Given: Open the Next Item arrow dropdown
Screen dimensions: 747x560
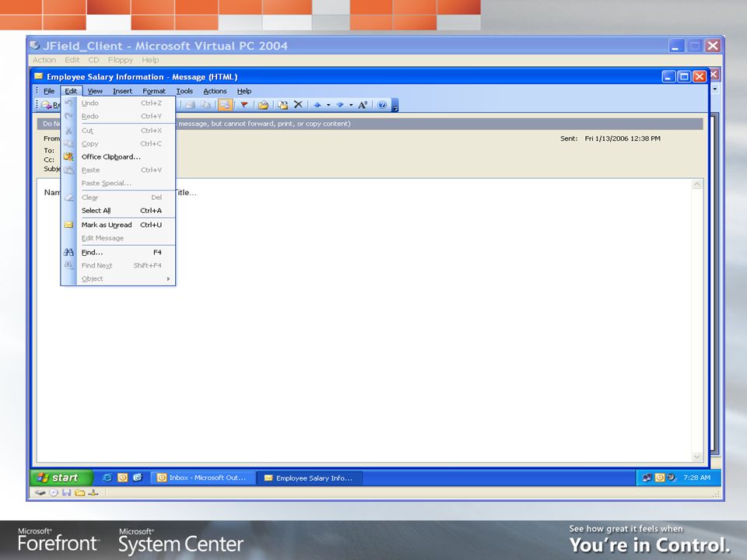Looking at the screenshot, I should coord(351,105).
